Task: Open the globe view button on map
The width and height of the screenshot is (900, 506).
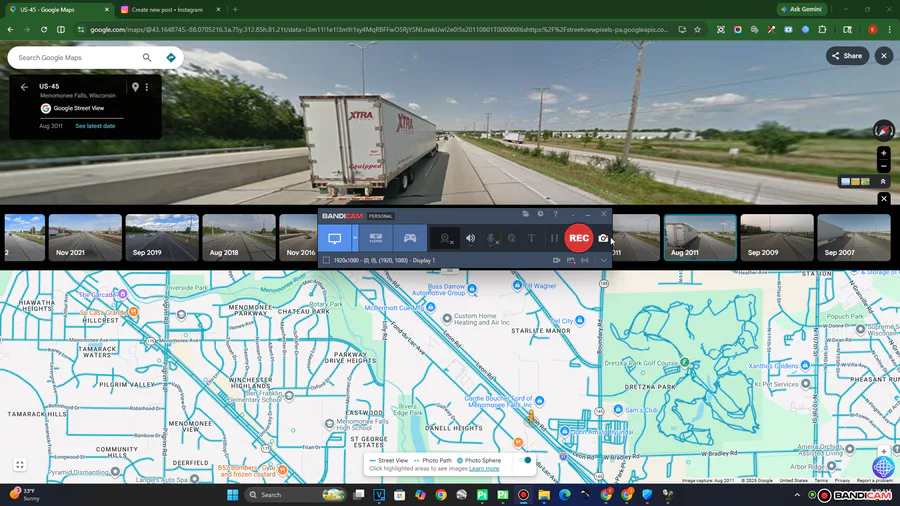Action: click(x=883, y=468)
